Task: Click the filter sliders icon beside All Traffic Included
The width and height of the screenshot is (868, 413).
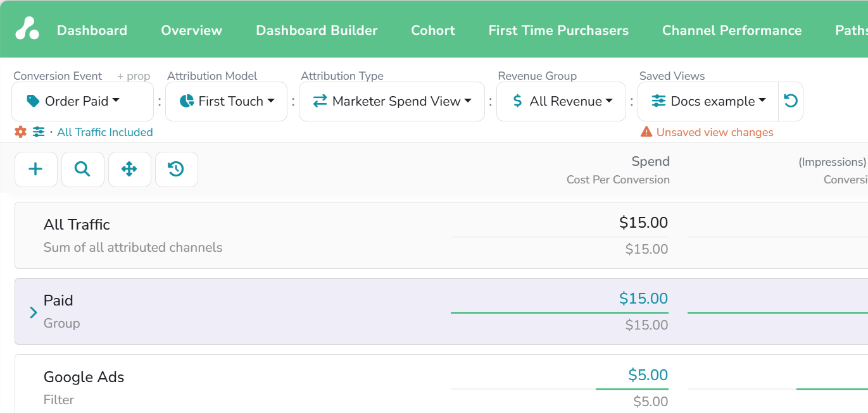Action: click(39, 132)
